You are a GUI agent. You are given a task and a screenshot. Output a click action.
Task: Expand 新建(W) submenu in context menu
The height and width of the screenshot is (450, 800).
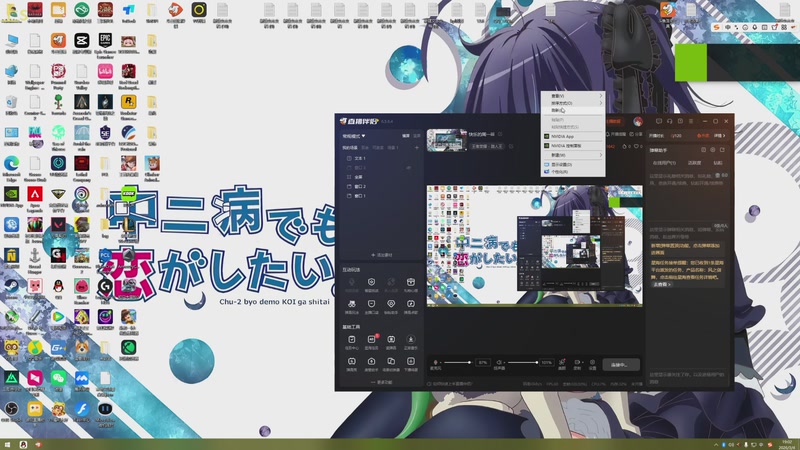click(573, 155)
